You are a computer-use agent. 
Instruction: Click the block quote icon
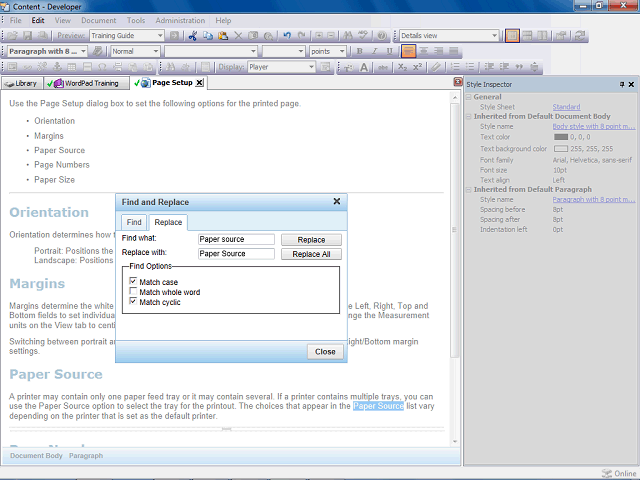(519, 67)
